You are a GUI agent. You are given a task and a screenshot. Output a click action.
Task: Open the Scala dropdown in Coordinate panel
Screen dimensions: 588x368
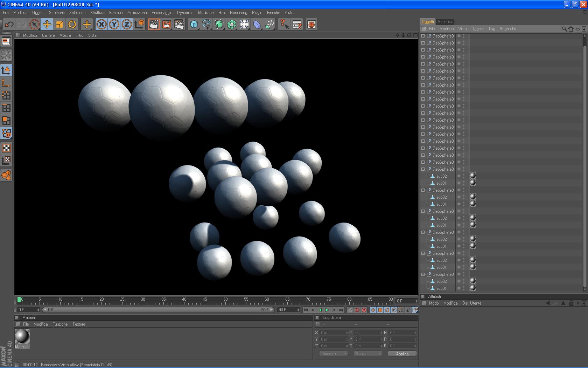[368, 354]
